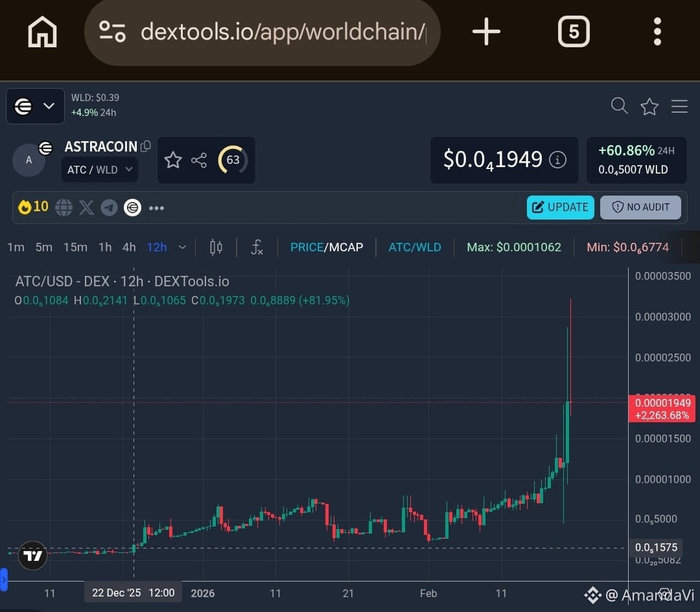700x612 pixels.
Task: Click the Min: $0.0₆6774 value
Action: 627,247
